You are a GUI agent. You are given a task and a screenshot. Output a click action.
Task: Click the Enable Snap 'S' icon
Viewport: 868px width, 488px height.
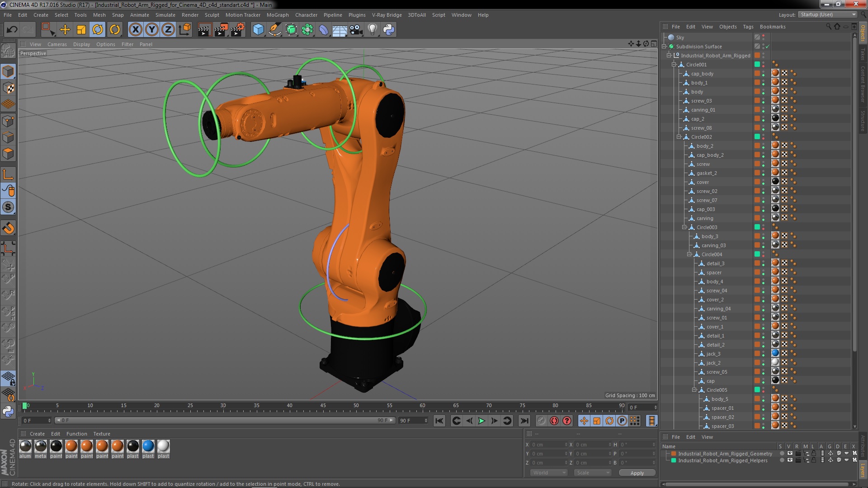8,207
